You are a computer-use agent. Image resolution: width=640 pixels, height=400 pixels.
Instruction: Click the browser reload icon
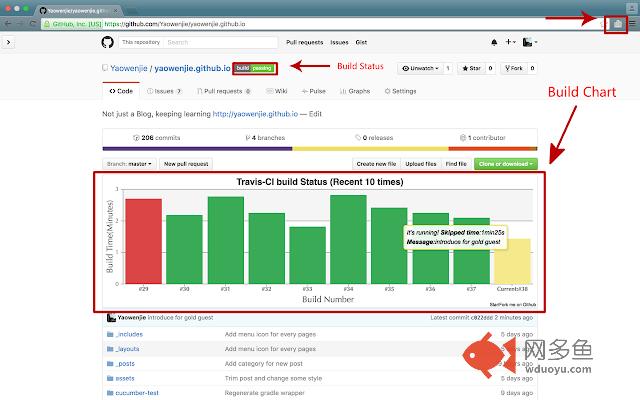tap(33, 24)
